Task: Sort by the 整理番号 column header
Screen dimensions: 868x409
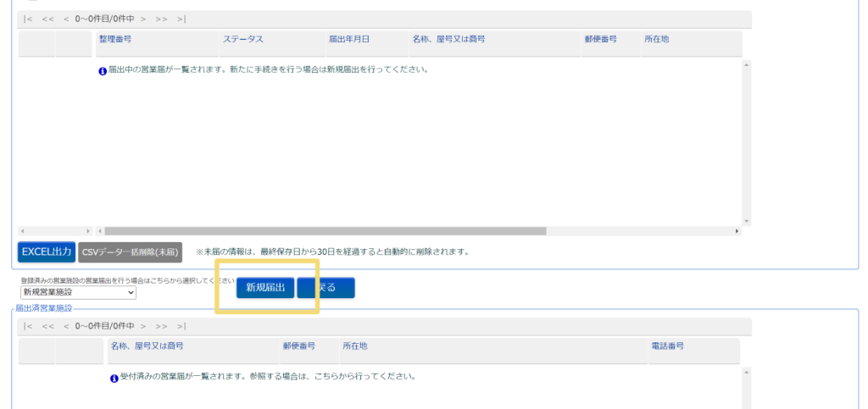Action: (115, 40)
